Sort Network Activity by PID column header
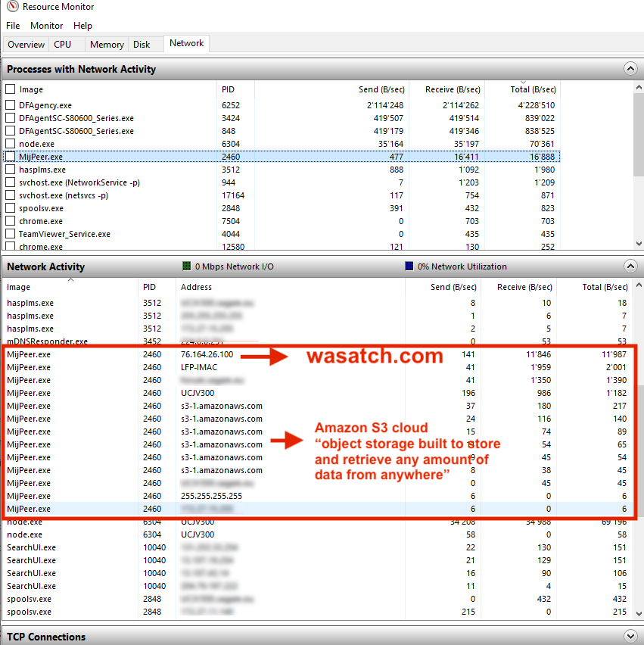The image size is (644, 645). click(157, 287)
